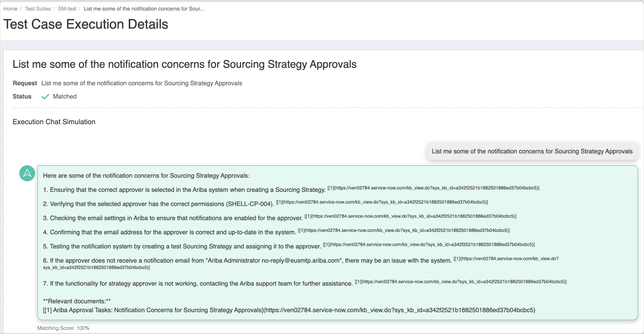
Task: Click the current page breadcrumb text
Action: pyautogui.click(x=144, y=9)
